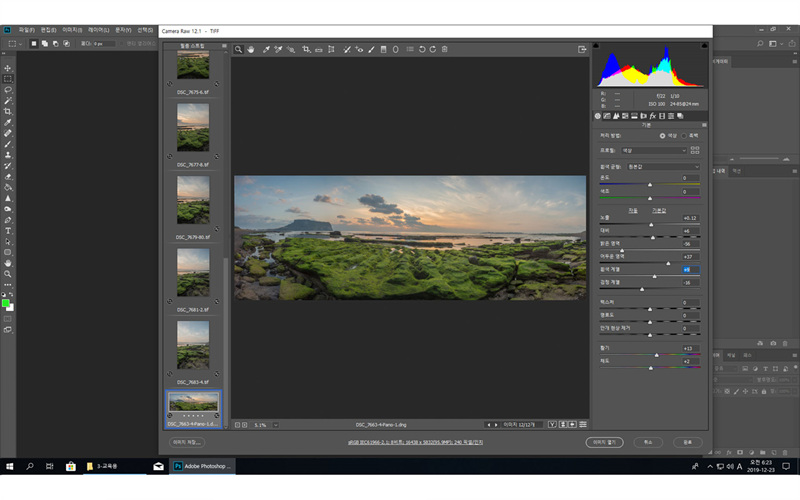The width and height of the screenshot is (800, 500).
Task: Select the Camera Raw Crop tool
Action: click(x=306, y=49)
